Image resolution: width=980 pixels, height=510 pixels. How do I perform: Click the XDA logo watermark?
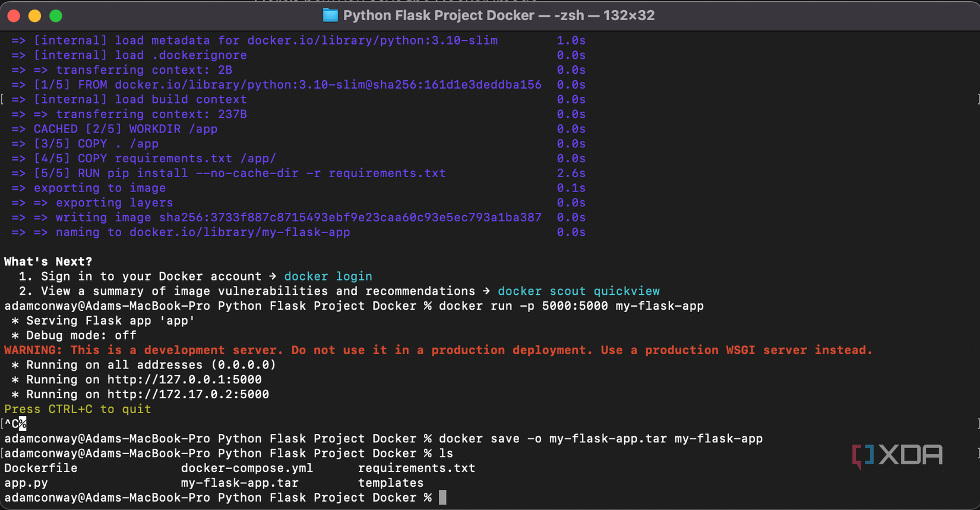click(x=897, y=455)
